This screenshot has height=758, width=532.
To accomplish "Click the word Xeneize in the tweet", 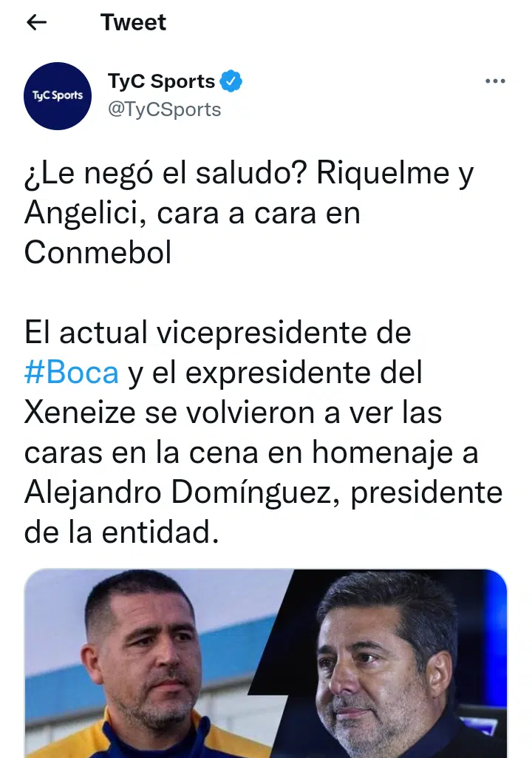I will (81, 413).
